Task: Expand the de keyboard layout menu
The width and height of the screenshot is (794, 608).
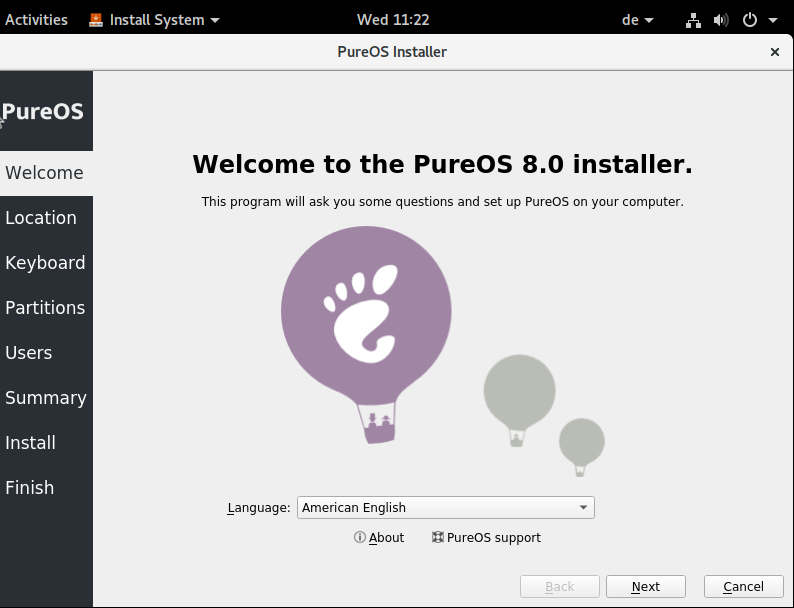Action: click(x=638, y=20)
